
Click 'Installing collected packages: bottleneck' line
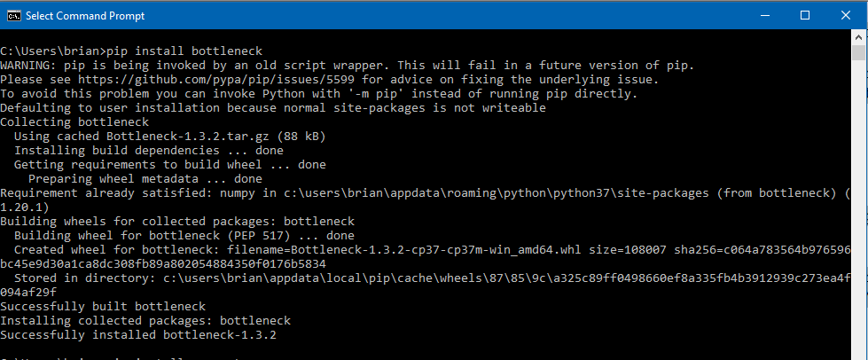(x=145, y=320)
